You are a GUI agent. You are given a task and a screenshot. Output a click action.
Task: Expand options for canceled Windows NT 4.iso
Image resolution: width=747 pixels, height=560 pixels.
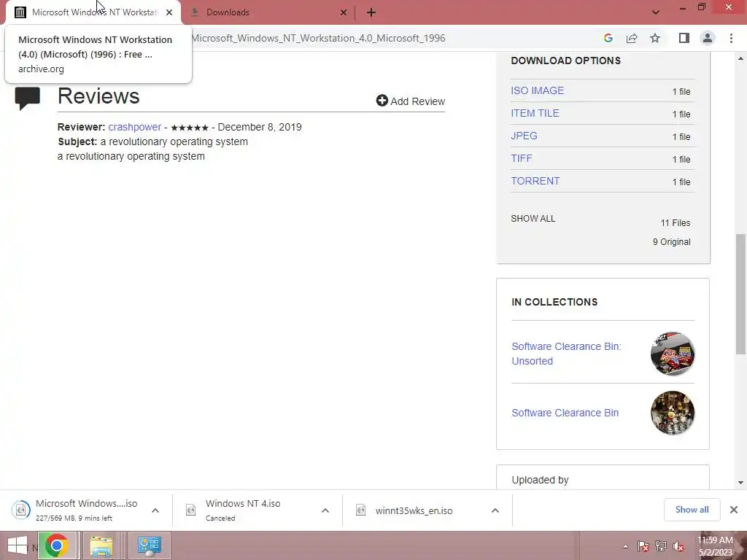pyautogui.click(x=325, y=510)
